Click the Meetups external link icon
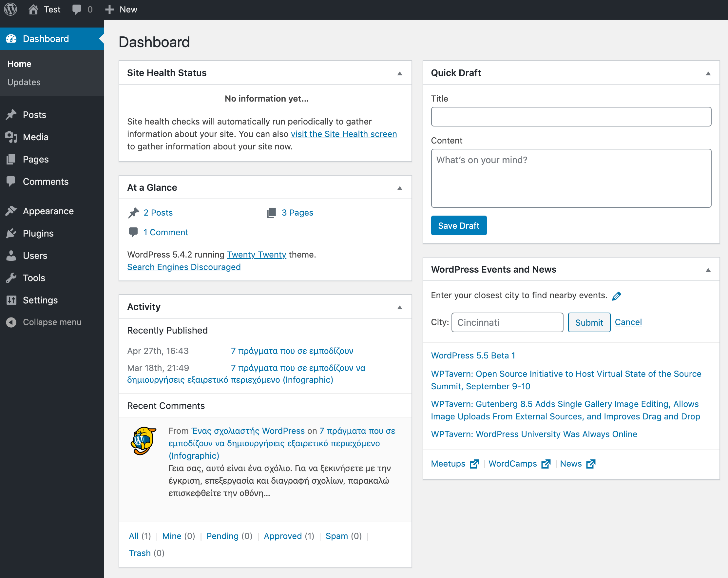The height and width of the screenshot is (578, 728). pos(474,464)
